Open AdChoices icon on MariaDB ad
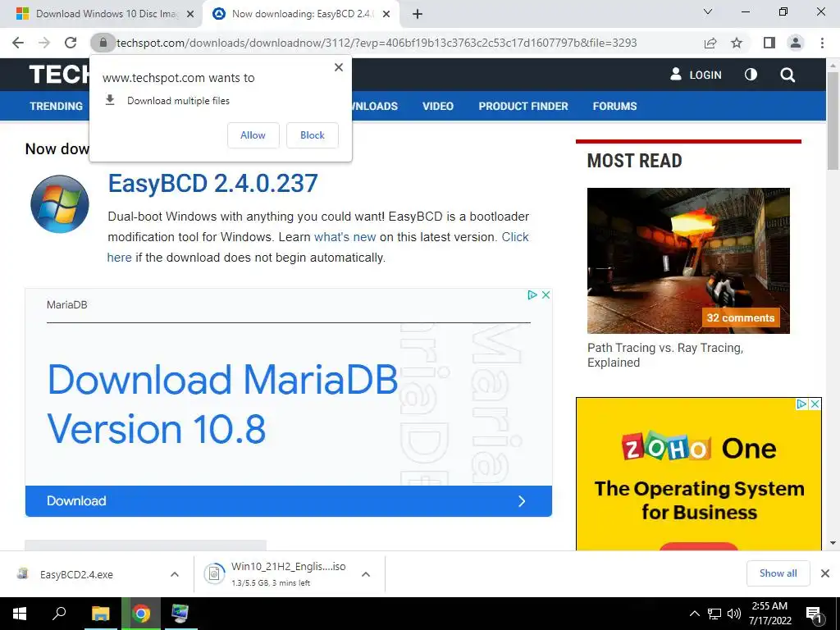The width and height of the screenshot is (840, 630). click(532, 294)
